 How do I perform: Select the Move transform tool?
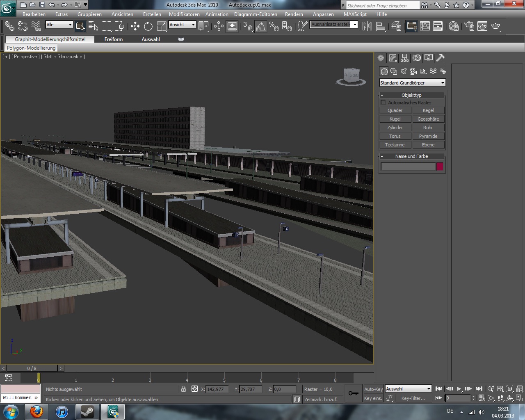(x=135, y=26)
